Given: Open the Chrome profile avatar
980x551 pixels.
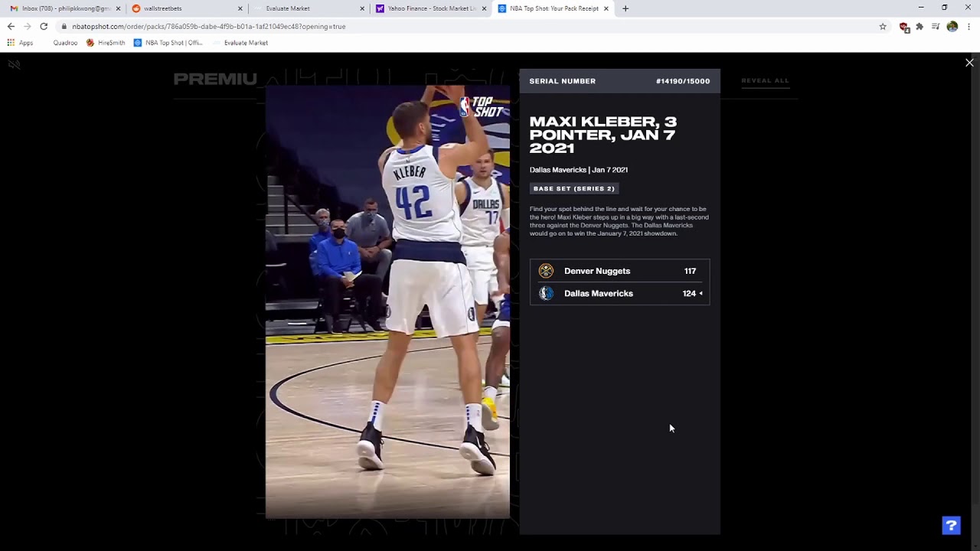Looking at the screenshot, I should click(952, 26).
